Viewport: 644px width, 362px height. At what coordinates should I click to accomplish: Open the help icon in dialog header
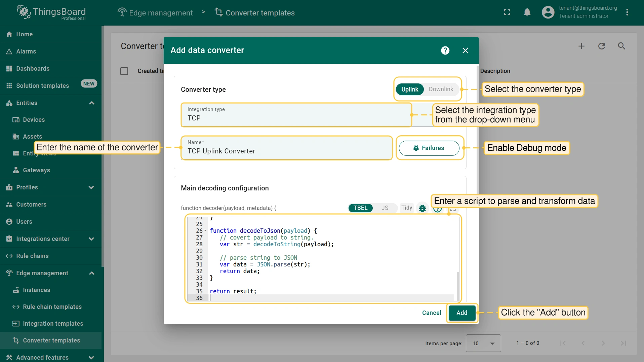(445, 50)
